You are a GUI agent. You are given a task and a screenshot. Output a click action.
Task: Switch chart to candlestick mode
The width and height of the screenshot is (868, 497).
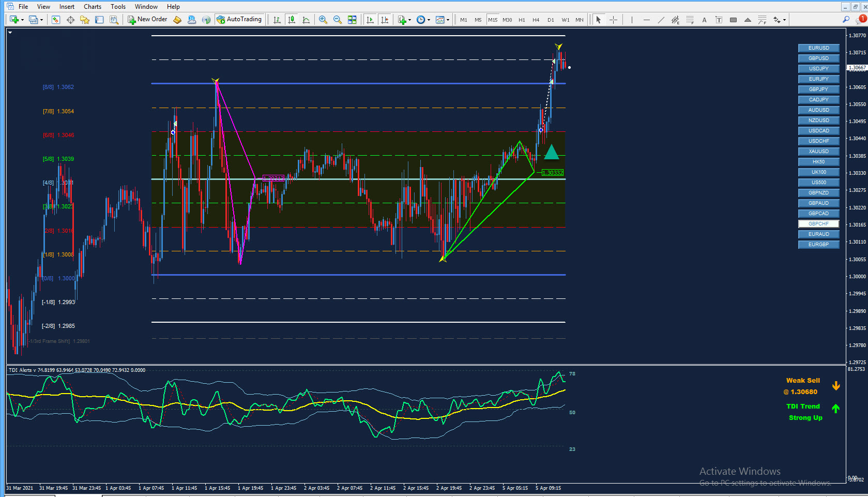tap(292, 20)
